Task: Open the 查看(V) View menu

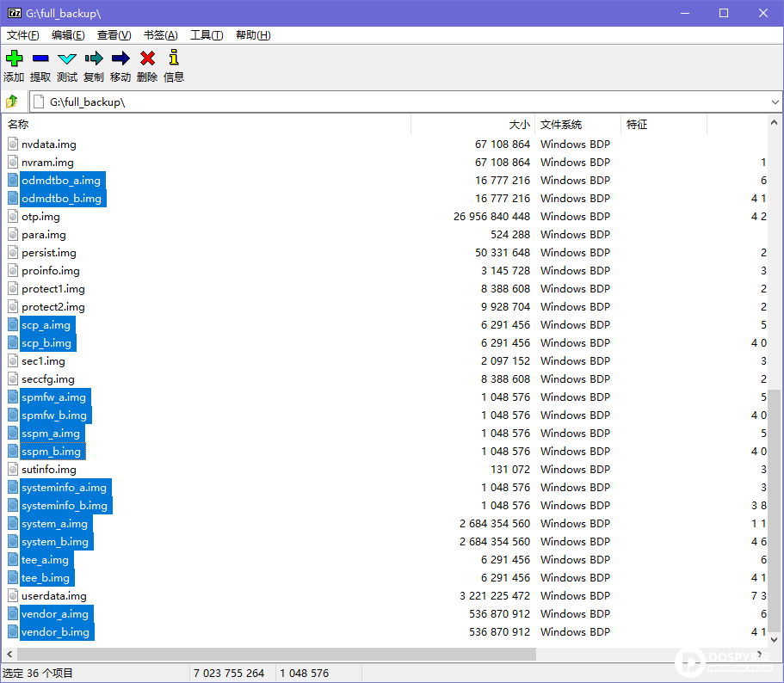Action: (114, 35)
